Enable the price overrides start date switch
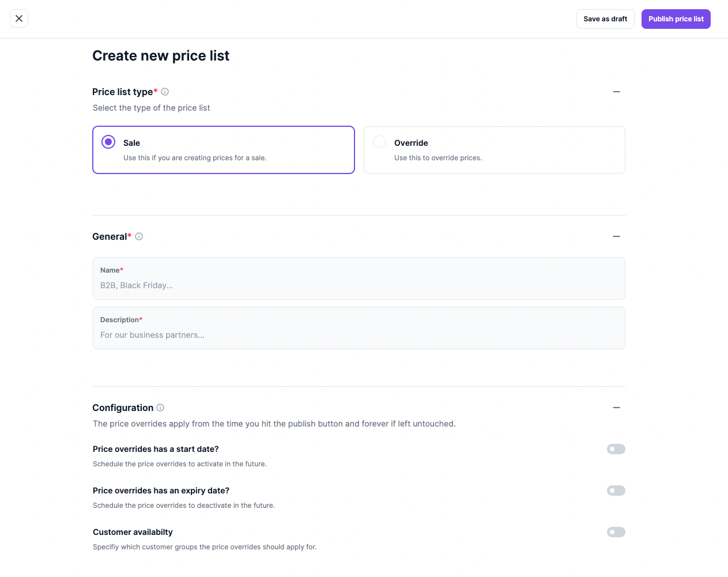The image size is (728, 577). tap(616, 449)
